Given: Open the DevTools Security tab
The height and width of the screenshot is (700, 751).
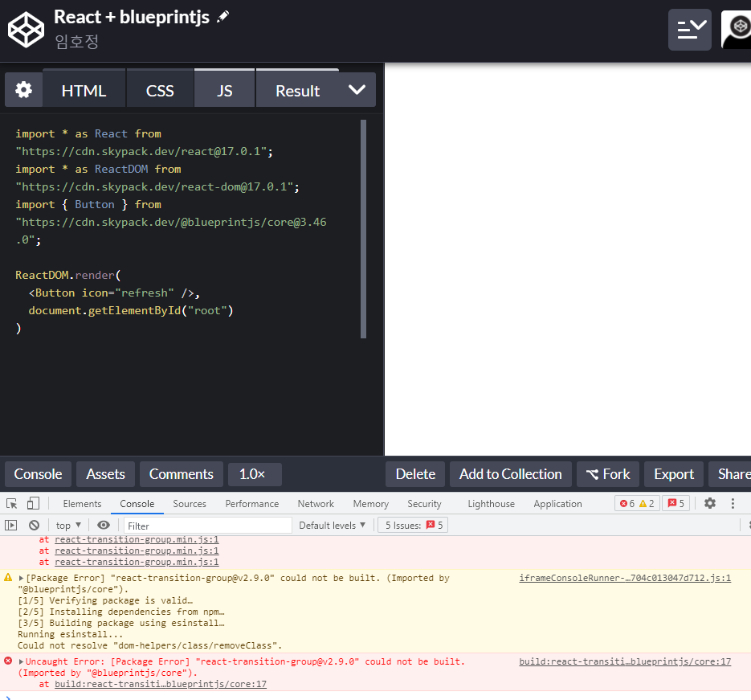Looking at the screenshot, I should (424, 504).
